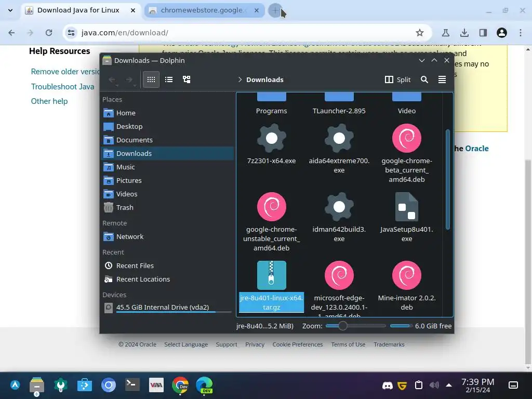
Task: Switch Dolphin to Compact view mode
Action: click(169, 79)
